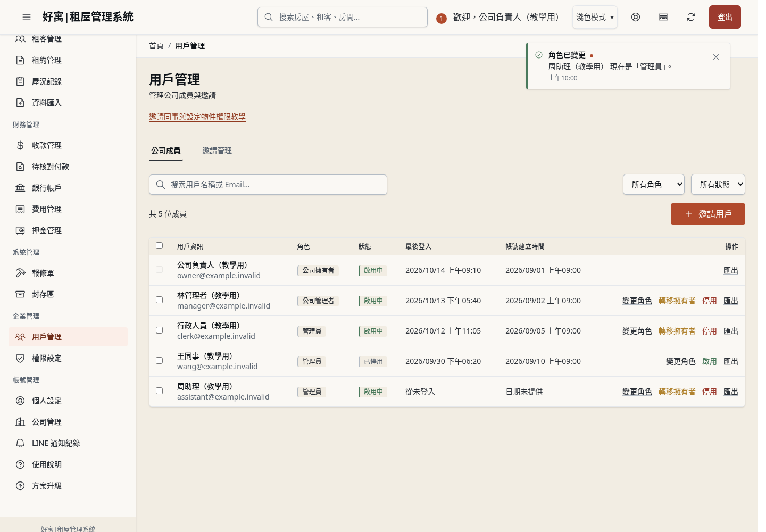Click 轉移擁有者 for 行政人員
766x532 pixels.
[x=677, y=331]
